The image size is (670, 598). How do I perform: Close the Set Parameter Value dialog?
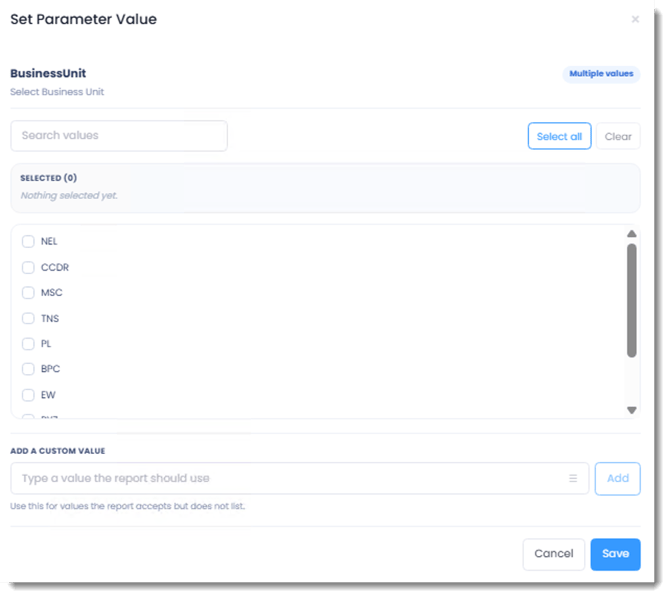coord(635,19)
